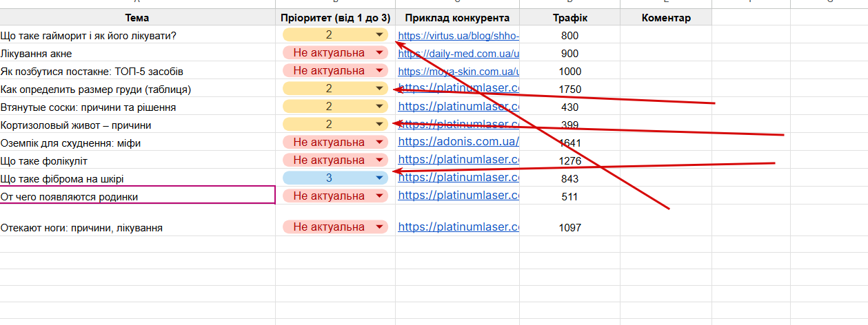This screenshot has height=325, width=868.
Task: Select the traffic value 800
Action: (x=569, y=36)
